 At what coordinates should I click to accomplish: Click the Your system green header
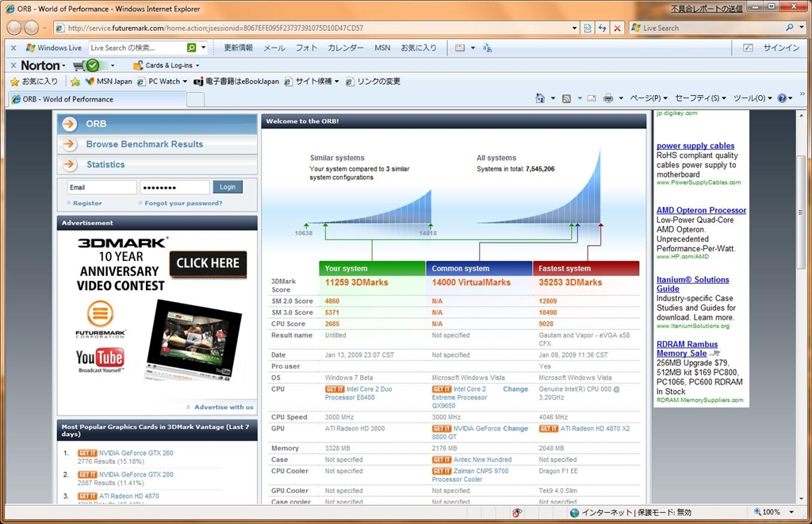[372, 268]
